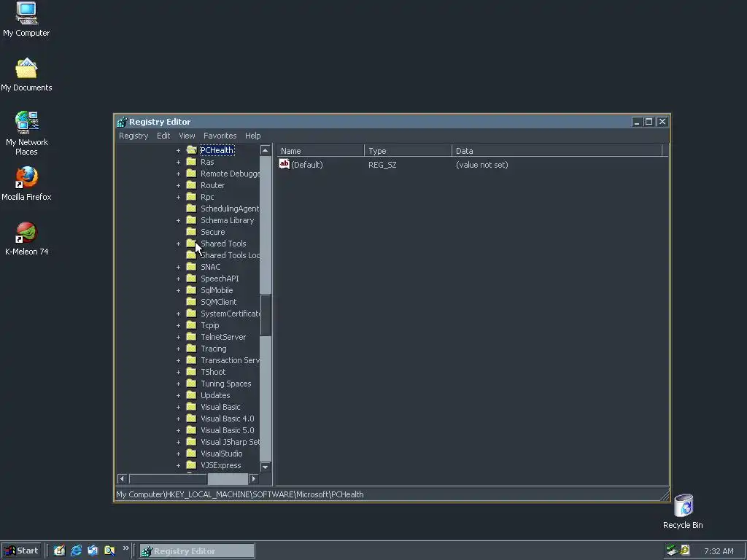Viewport: 747px width, 560px height.
Task: Expand the Rpc key
Action: [x=178, y=197]
